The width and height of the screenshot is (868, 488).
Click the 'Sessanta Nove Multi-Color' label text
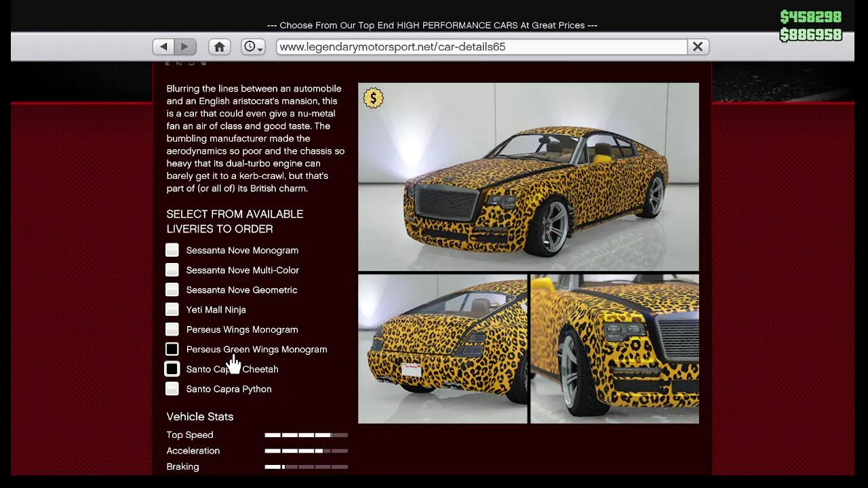[243, 270]
